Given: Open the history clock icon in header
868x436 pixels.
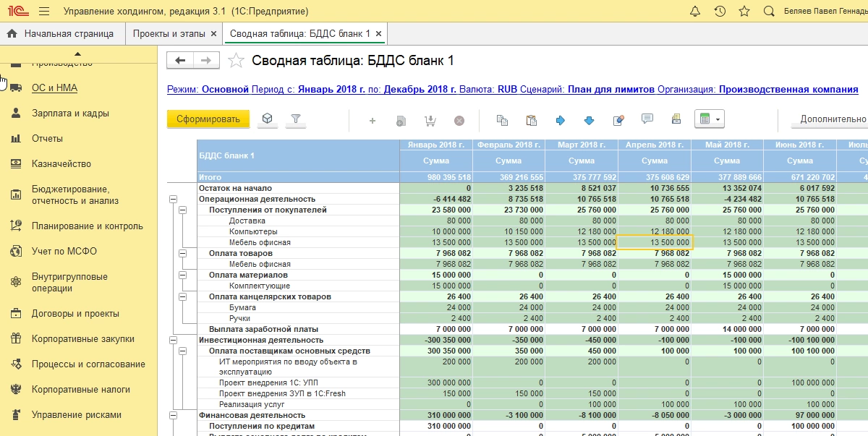Looking at the screenshot, I should click(720, 12).
